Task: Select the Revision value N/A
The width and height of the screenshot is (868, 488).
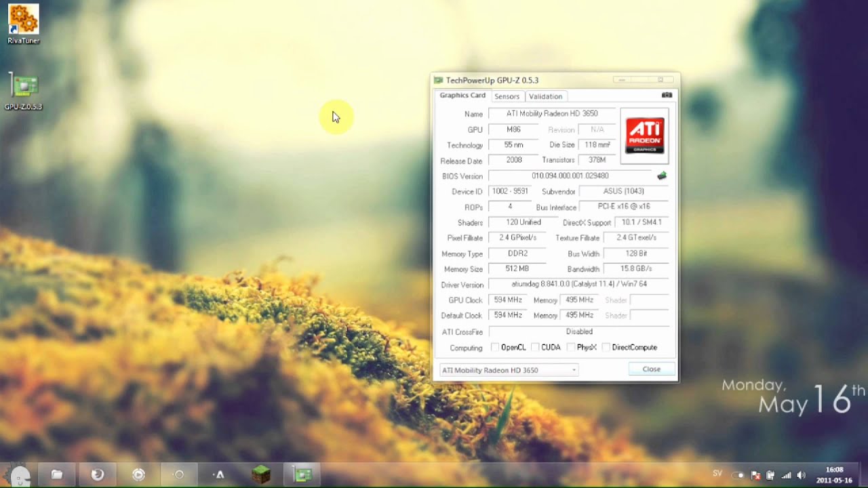Action: pos(597,129)
